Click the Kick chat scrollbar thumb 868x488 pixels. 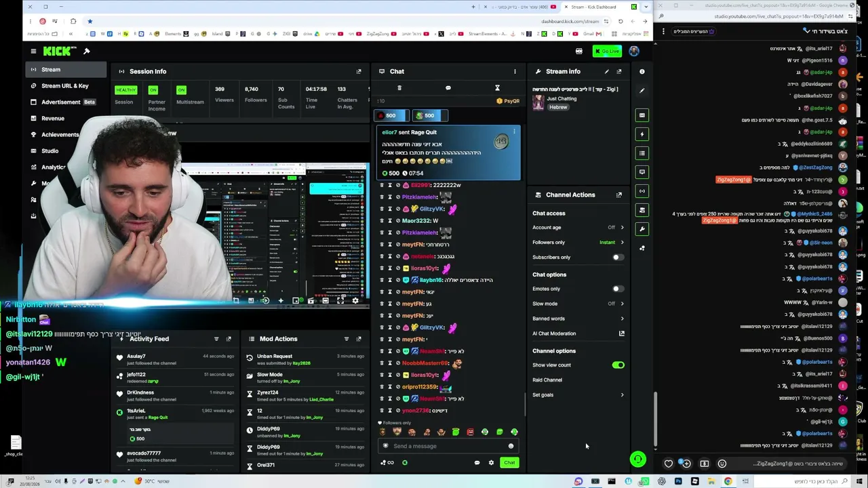click(x=524, y=404)
